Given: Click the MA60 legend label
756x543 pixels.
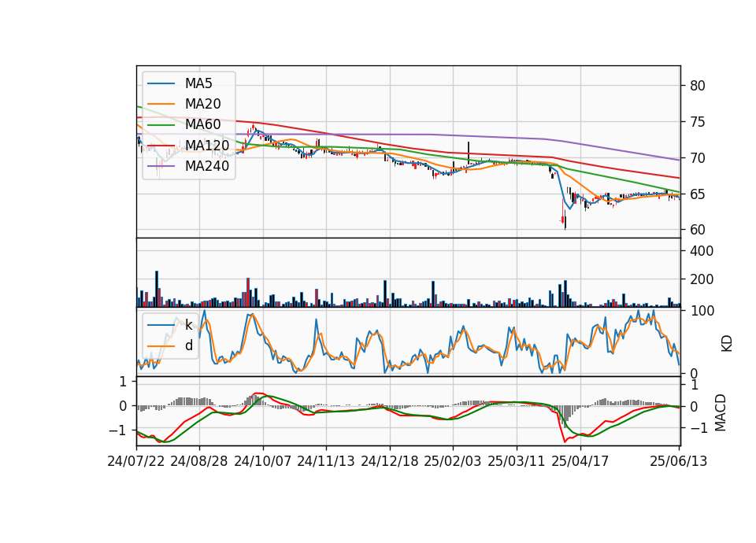Looking at the screenshot, I should coord(203,124).
